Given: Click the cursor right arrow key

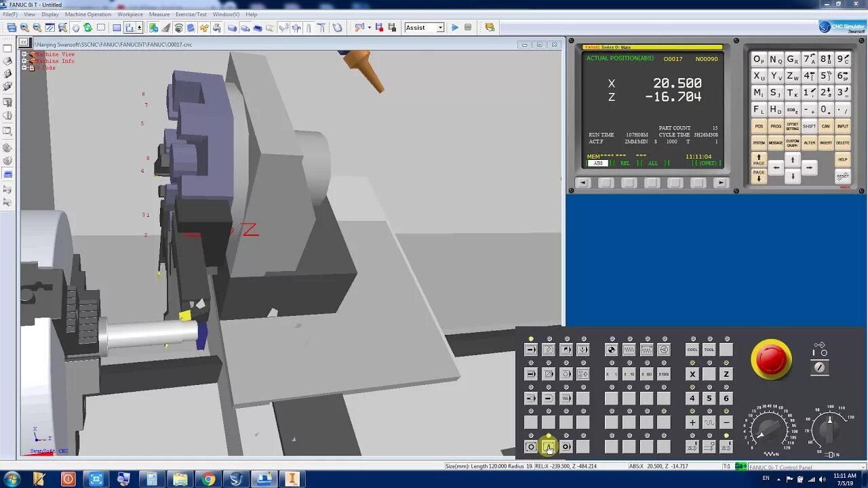Looking at the screenshot, I should pos(809,167).
